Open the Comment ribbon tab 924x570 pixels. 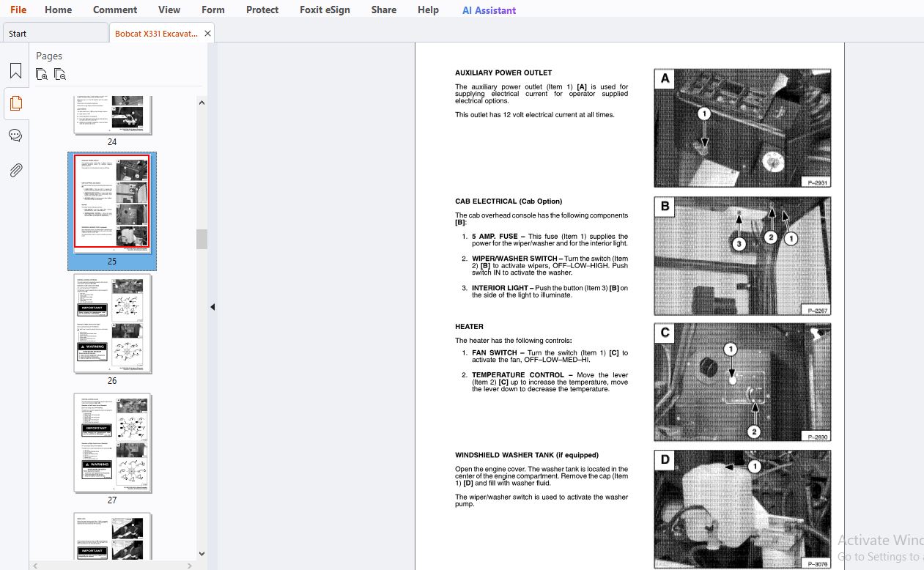115,10
